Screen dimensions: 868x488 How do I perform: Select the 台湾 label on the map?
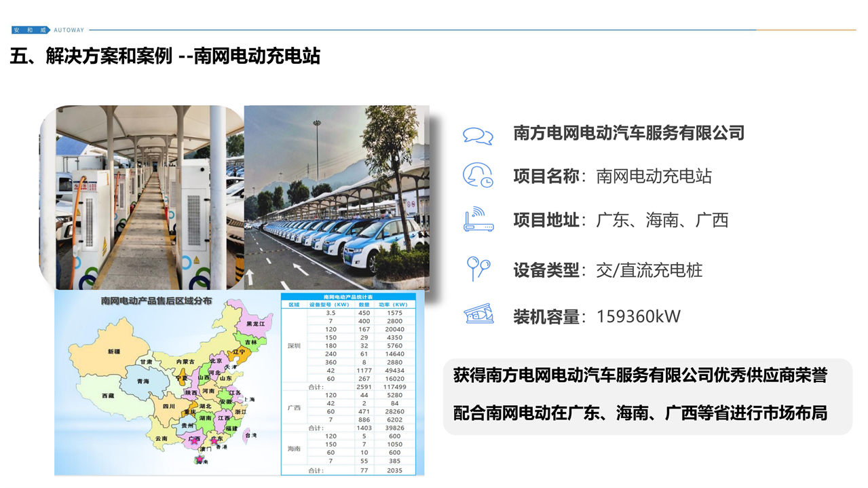pos(250,435)
